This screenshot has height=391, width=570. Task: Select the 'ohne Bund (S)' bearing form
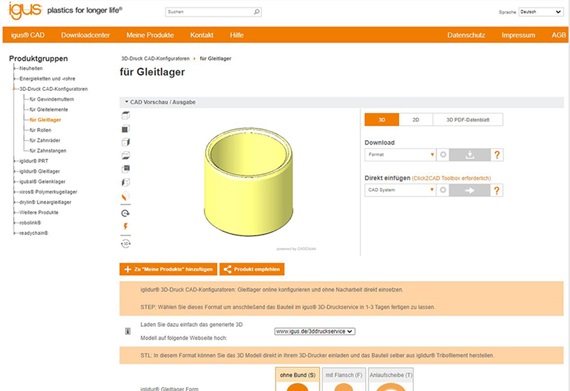click(x=297, y=380)
